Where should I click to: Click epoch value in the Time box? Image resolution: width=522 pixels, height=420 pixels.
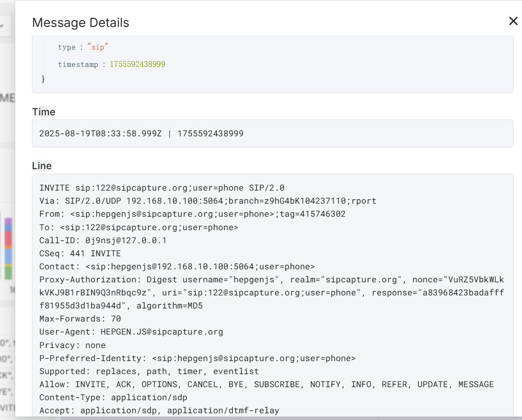(210, 134)
